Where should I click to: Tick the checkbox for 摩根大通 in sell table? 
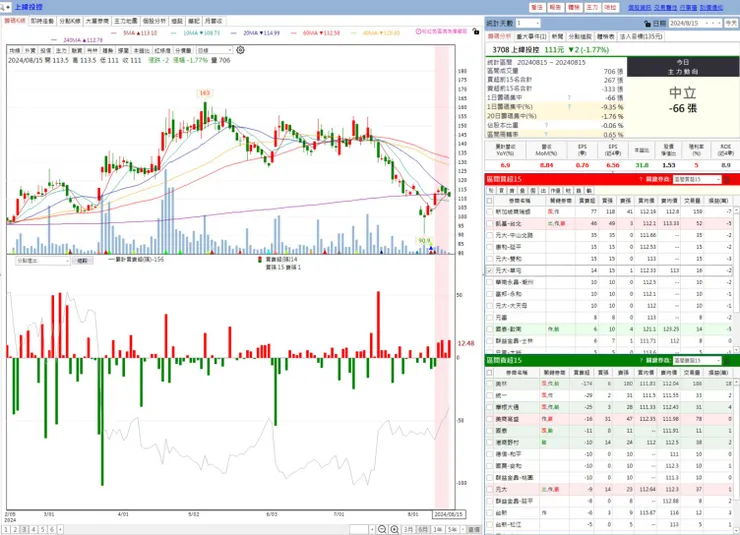click(489, 407)
